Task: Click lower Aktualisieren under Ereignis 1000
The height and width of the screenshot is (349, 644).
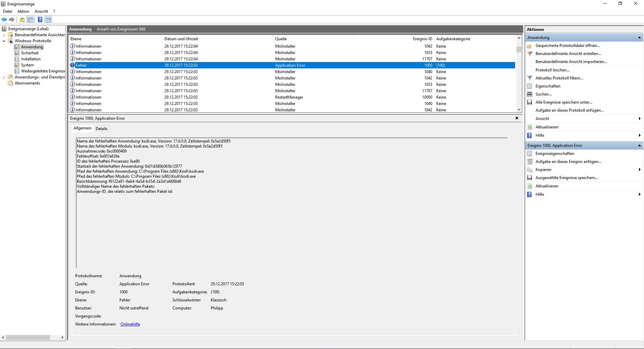Action: click(x=547, y=186)
